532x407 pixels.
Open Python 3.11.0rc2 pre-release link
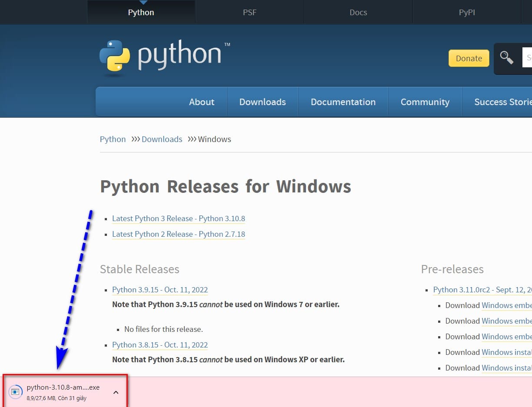click(482, 290)
